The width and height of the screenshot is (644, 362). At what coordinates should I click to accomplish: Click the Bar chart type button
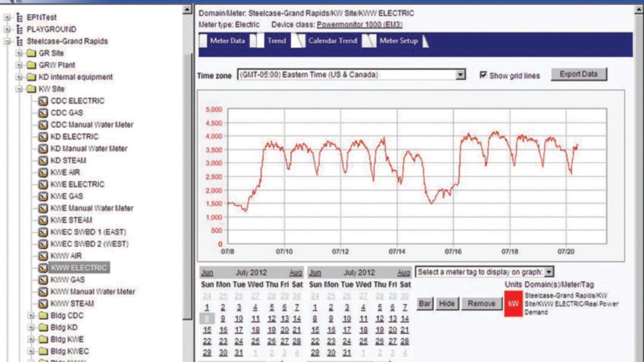click(x=424, y=304)
